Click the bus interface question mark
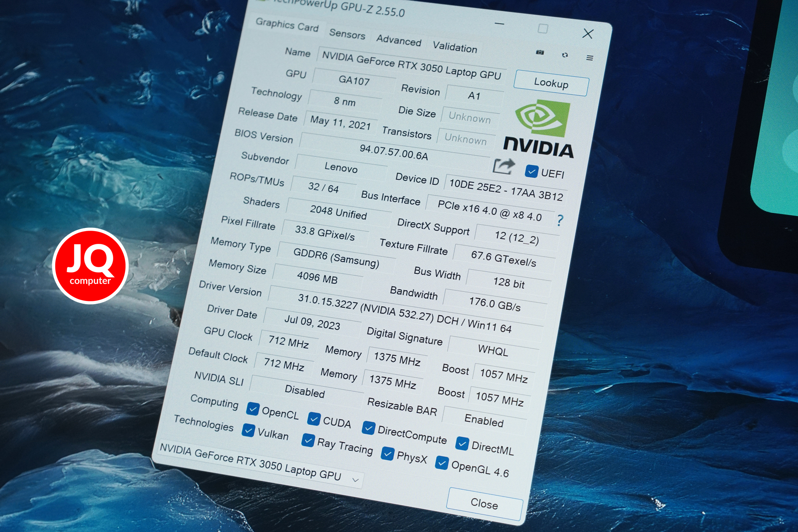The height and width of the screenshot is (532, 798). [560, 220]
